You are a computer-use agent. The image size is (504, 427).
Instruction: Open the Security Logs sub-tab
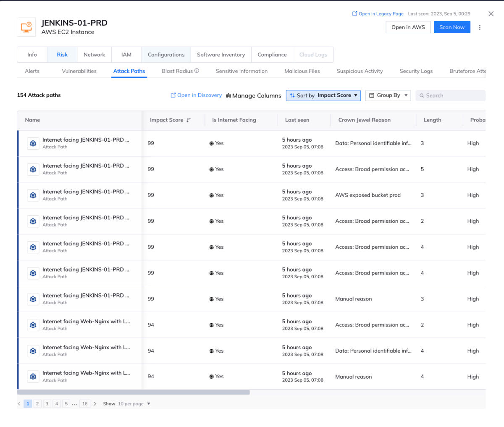(416, 71)
